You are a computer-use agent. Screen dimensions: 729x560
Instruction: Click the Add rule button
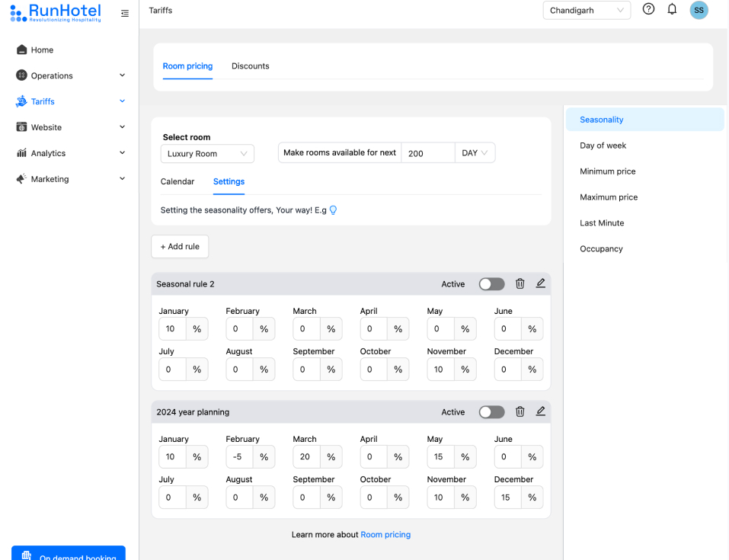(180, 247)
